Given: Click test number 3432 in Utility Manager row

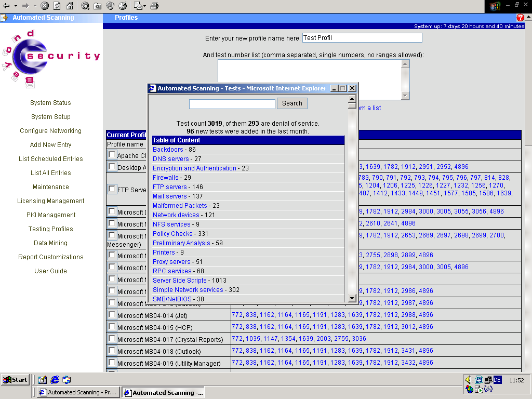Looking at the screenshot, I should coord(408,363).
